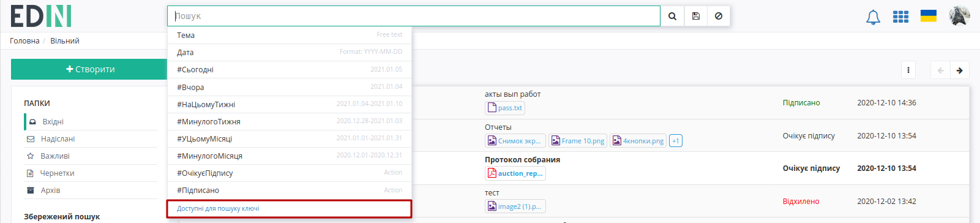Click file icon next to pass.txt
This screenshot has height=223, width=980.
coord(492,108)
